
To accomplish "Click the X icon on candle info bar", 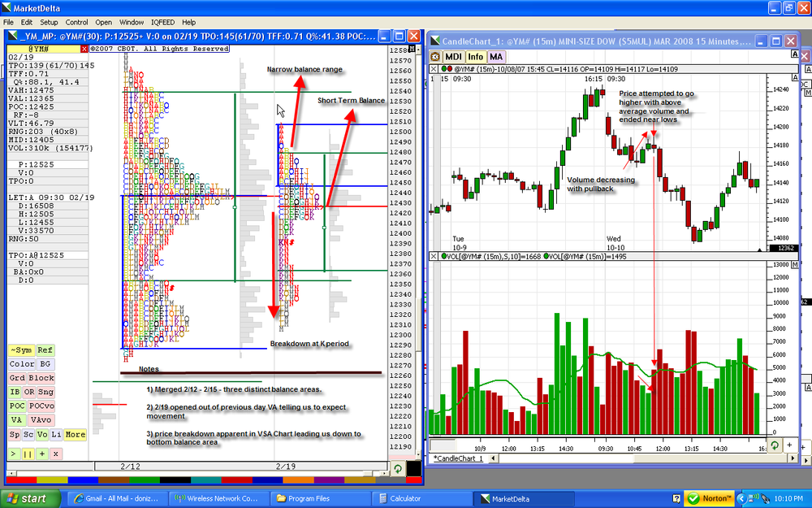I will (x=434, y=69).
